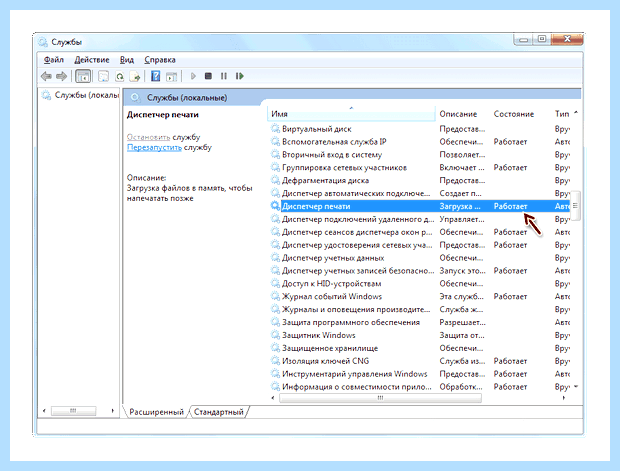The height and width of the screenshot is (471, 620).
Task: Click the left tree pane horizontal scrollbar thumb
Action: click(x=73, y=411)
